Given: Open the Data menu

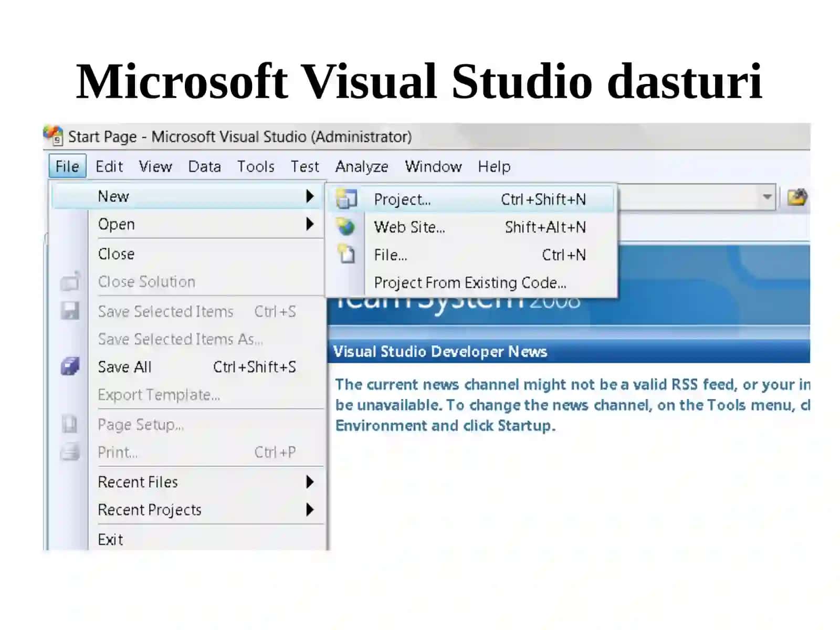Looking at the screenshot, I should coord(204,166).
